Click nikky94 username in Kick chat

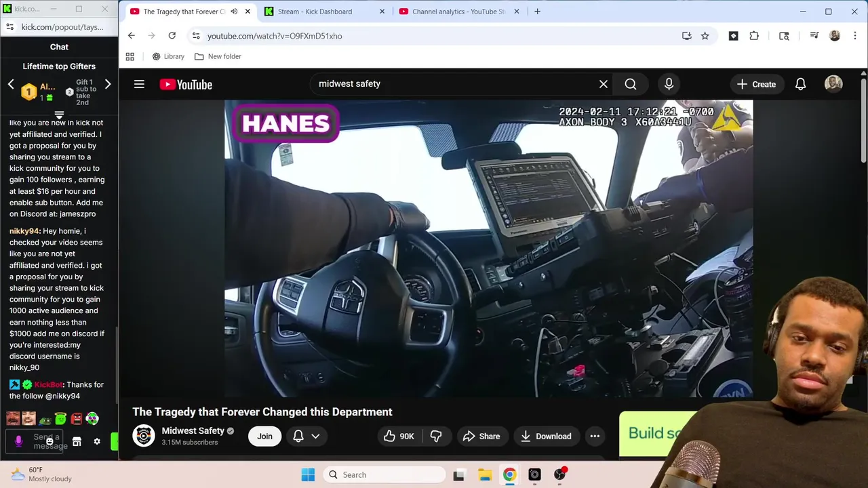pos(24,231)
